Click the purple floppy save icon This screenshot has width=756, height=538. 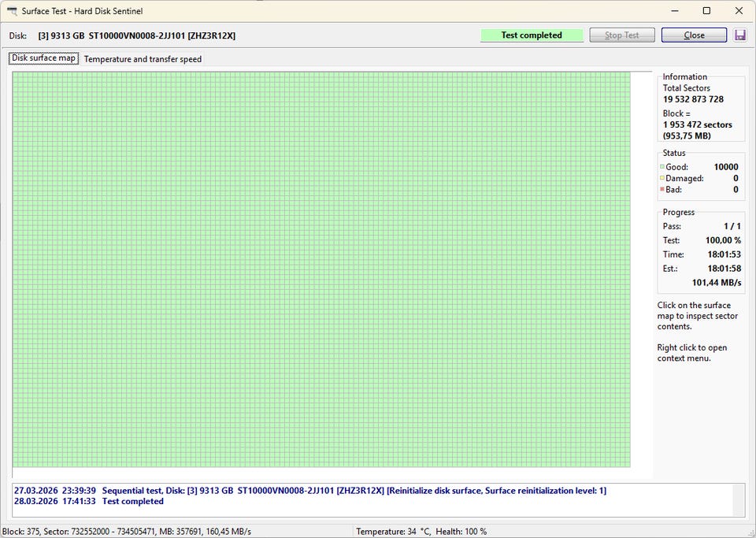pyautogui.click(x=739, y=35)
